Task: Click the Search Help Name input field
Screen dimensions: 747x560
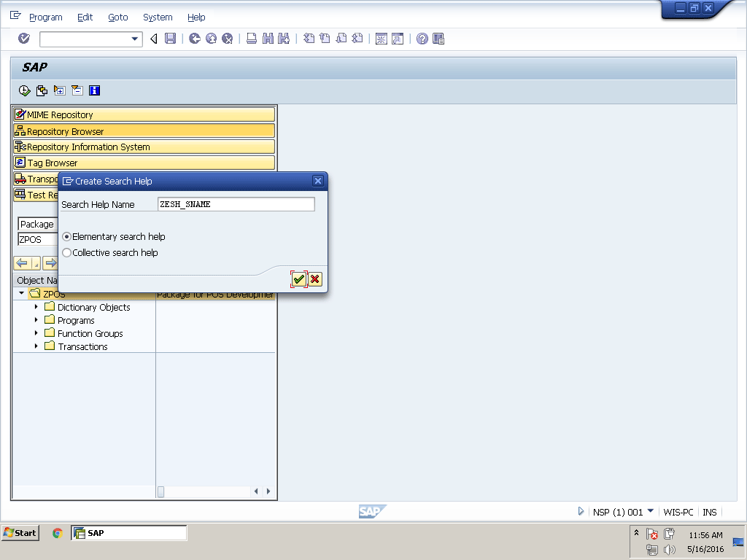Action: (236, 205)
